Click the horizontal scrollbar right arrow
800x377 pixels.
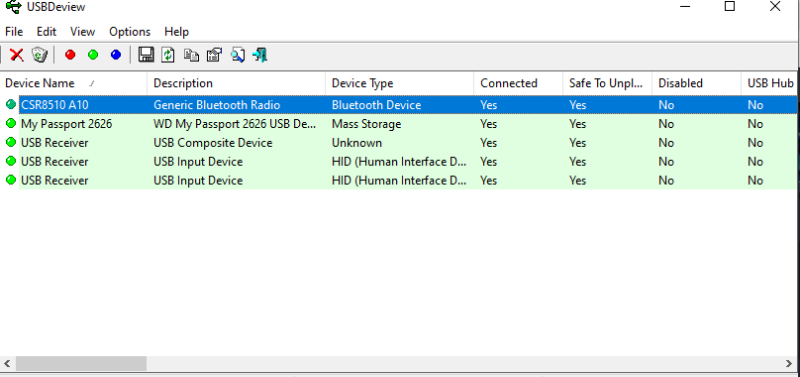coord(789,364)
